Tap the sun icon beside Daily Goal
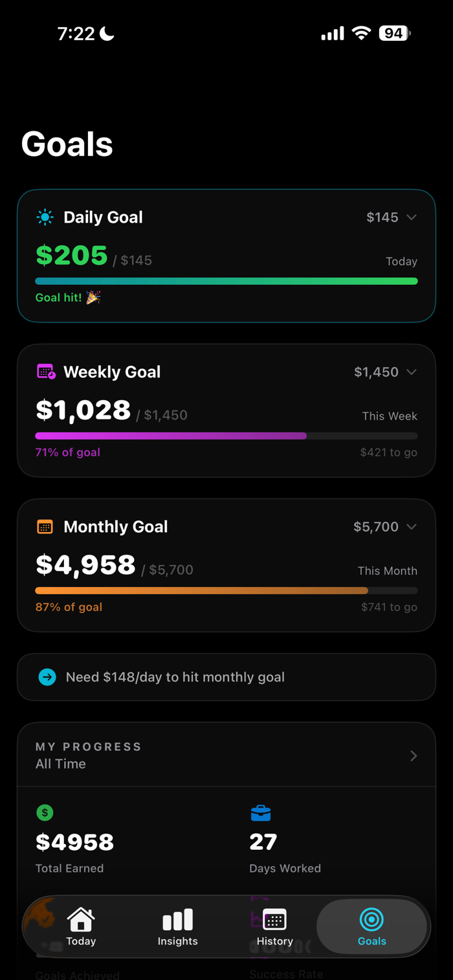This screenshot has height=980, width=453. click(45, 217)
